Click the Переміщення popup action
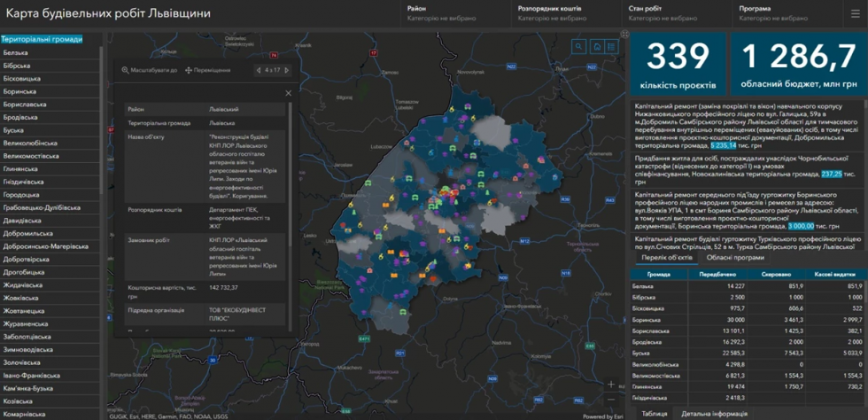 click(x=208, y=70)
